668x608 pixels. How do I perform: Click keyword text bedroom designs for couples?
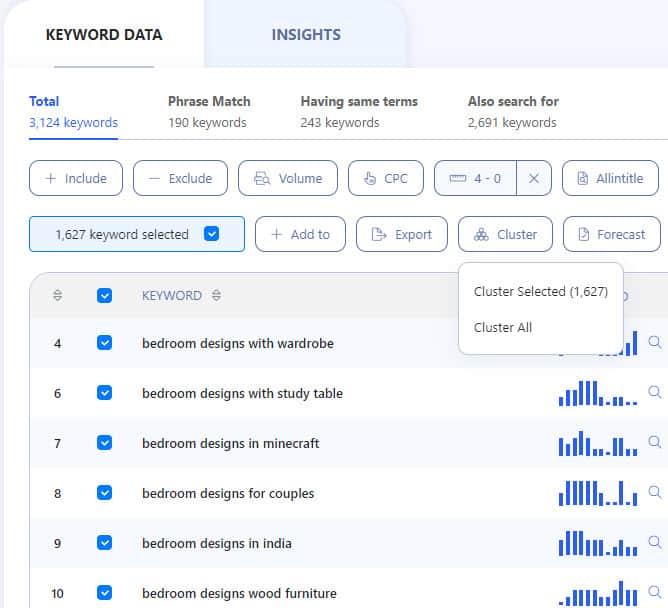228,493
